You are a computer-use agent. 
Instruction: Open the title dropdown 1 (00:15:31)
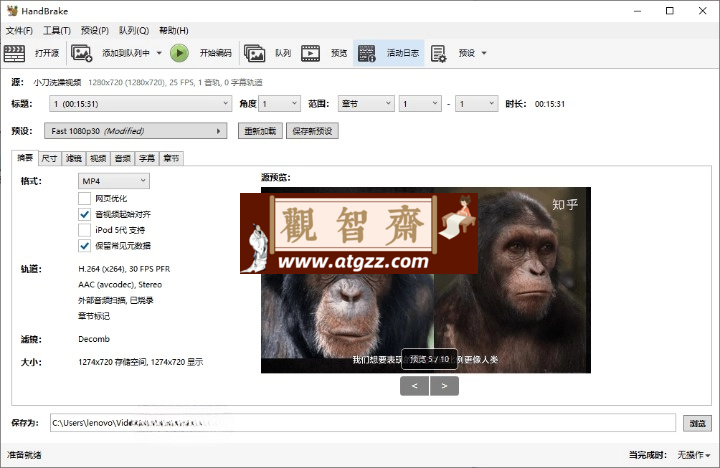(x=140, y=104)
